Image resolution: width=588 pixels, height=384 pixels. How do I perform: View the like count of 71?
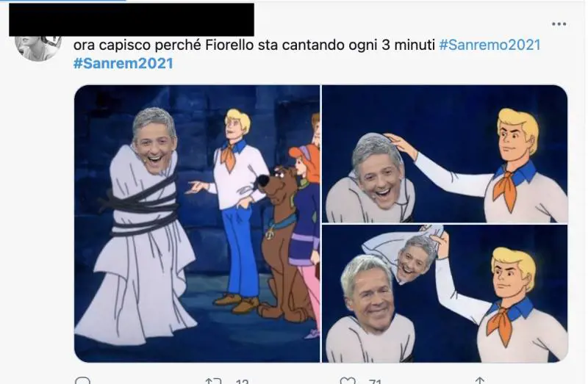click(x=375, y=381)
